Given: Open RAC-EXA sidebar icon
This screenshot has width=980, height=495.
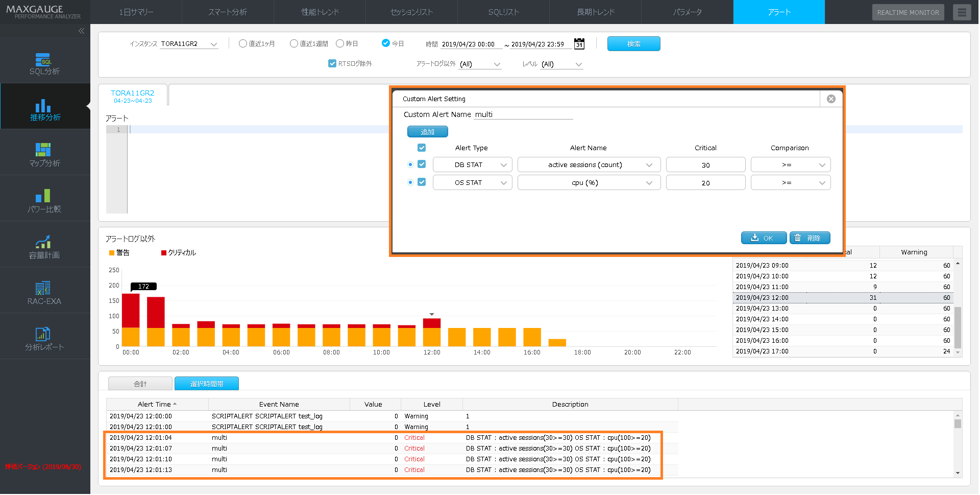Looking at the screenshot, I should point(45,294).
